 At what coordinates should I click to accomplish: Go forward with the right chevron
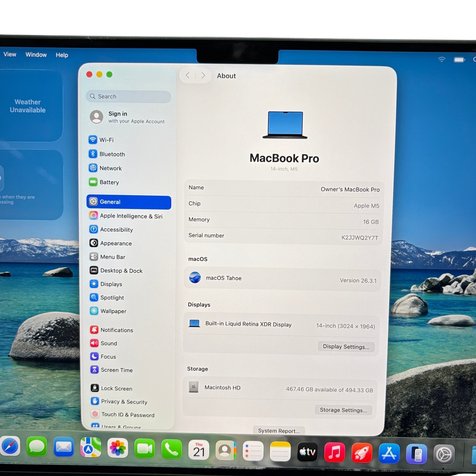pos(203,76)
